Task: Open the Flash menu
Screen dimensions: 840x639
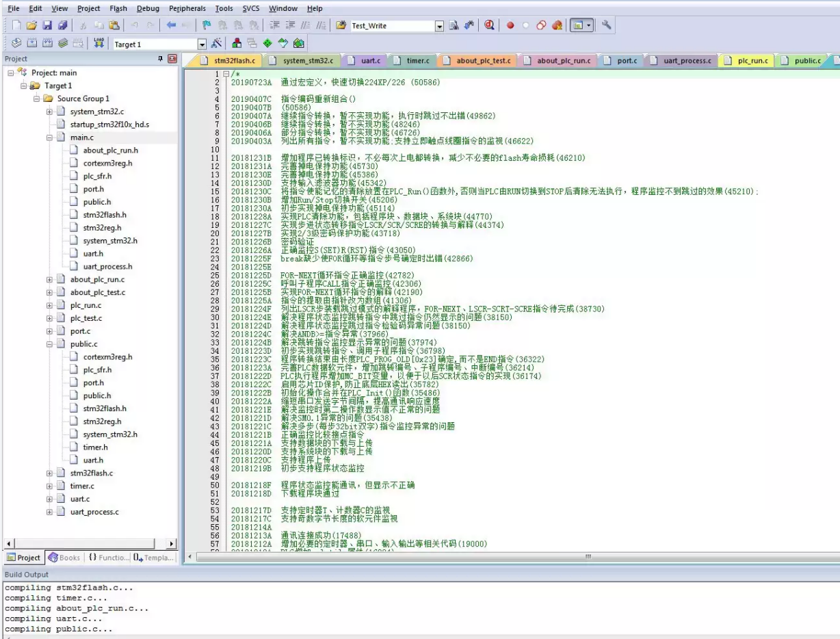Action: point(118,8)
